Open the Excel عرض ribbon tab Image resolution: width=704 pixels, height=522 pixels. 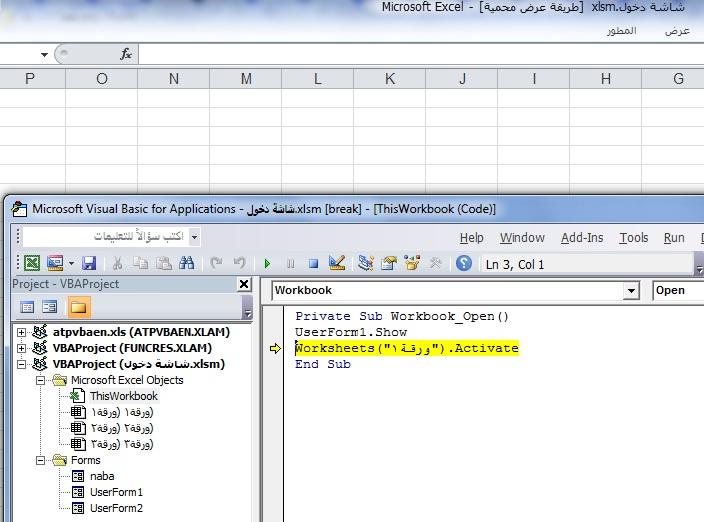[677, 31]
